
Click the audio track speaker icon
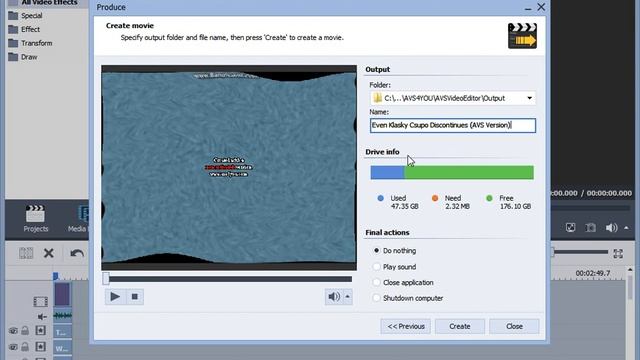41,316
